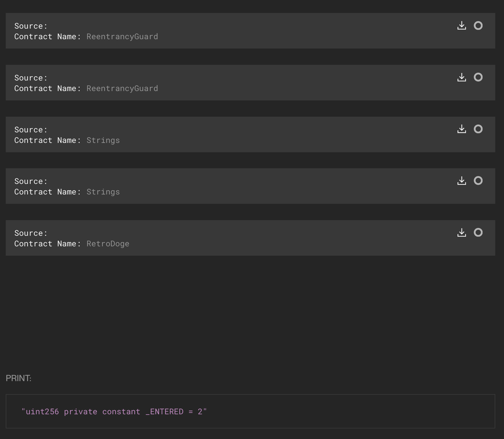
Task: Click the RetroDoge contract name text
Action: tap(108, 244)
